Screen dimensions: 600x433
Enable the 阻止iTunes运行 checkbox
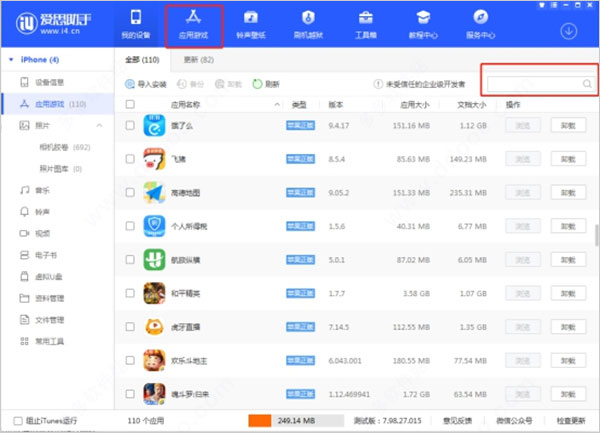point(17,421)
